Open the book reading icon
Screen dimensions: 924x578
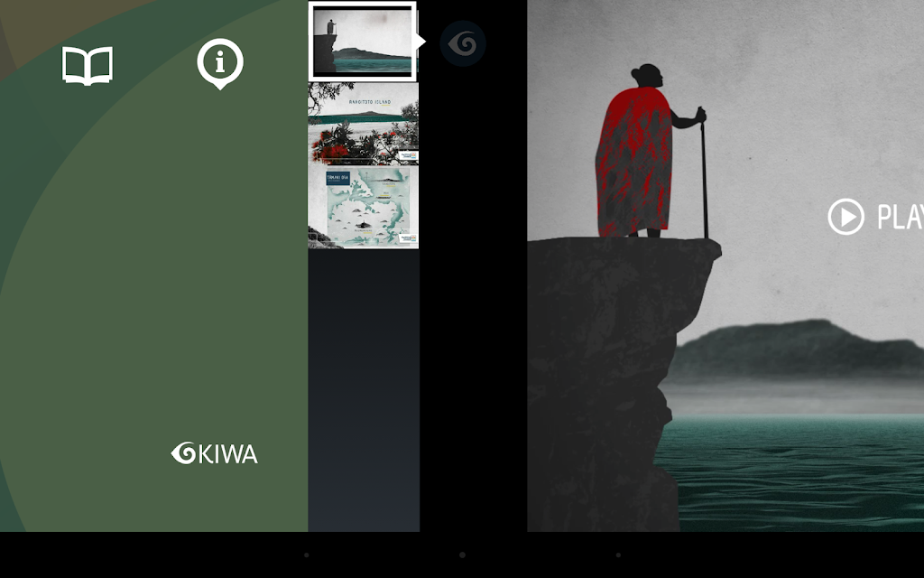pos(88,65)
